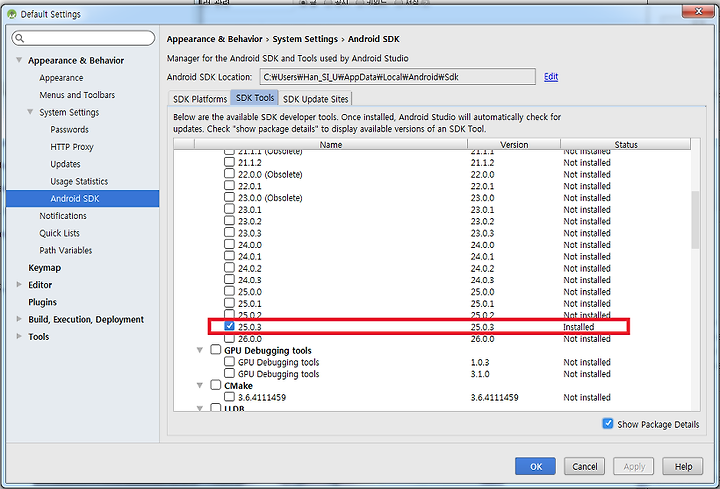Check the CMake group checkbox
The image size is (720, 489).
(x=215, y=385)
